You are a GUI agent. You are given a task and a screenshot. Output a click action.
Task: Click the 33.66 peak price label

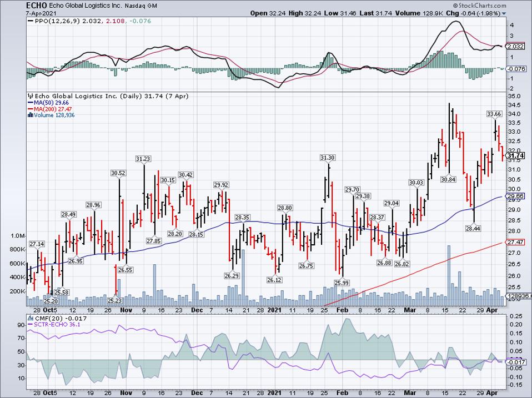pyautogui.click(x=494, y=114)
